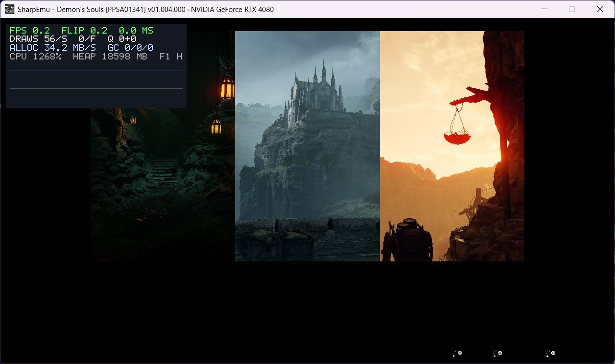Select the sunset cliff with red basket image
This screenshot has width=615, height=364.
coord(452,146)
